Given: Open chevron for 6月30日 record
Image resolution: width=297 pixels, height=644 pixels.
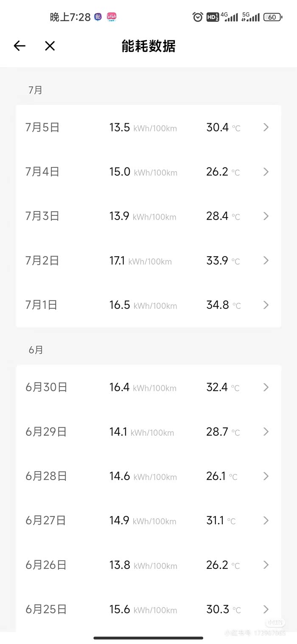Looking at the screenshot, I should tap(266, 387).
